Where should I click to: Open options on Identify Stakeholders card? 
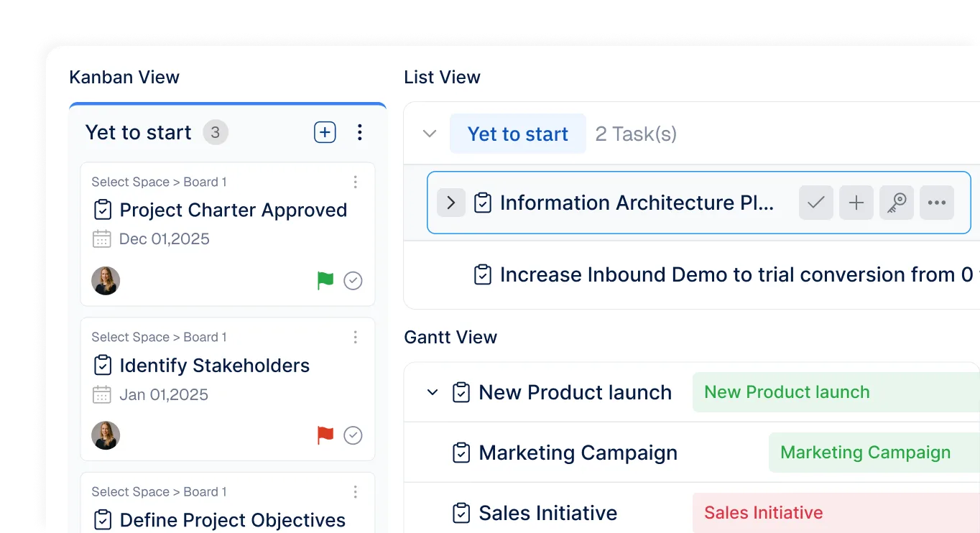[355, 338]
